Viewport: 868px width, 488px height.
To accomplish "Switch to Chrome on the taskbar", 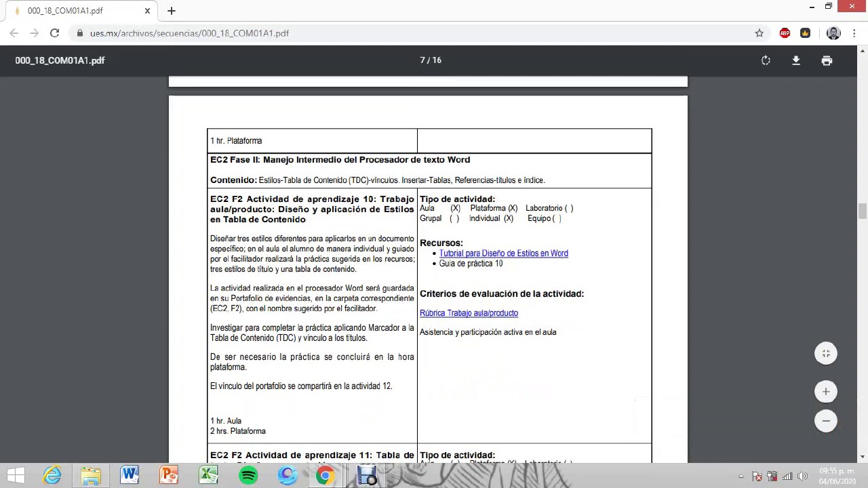I will tap(326, 476).
